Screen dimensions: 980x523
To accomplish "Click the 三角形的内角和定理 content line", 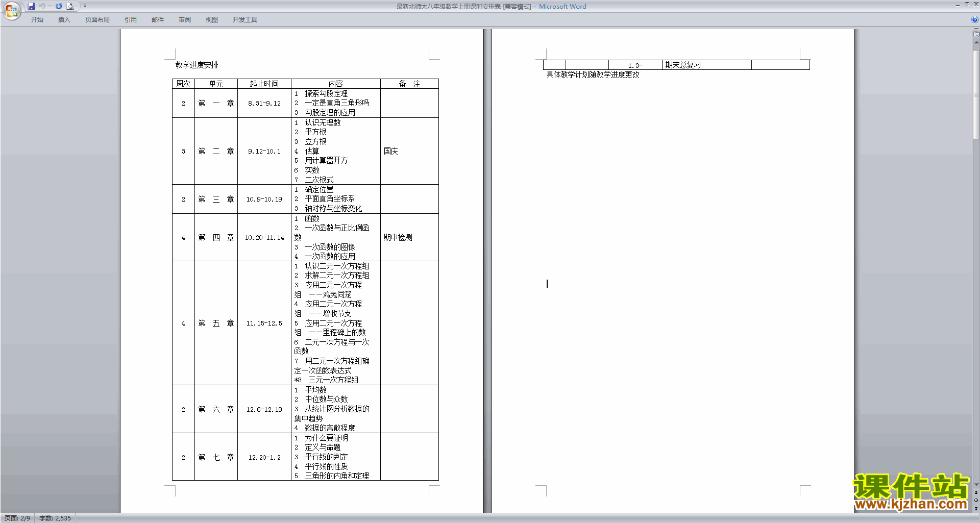I will click(337, 476).
